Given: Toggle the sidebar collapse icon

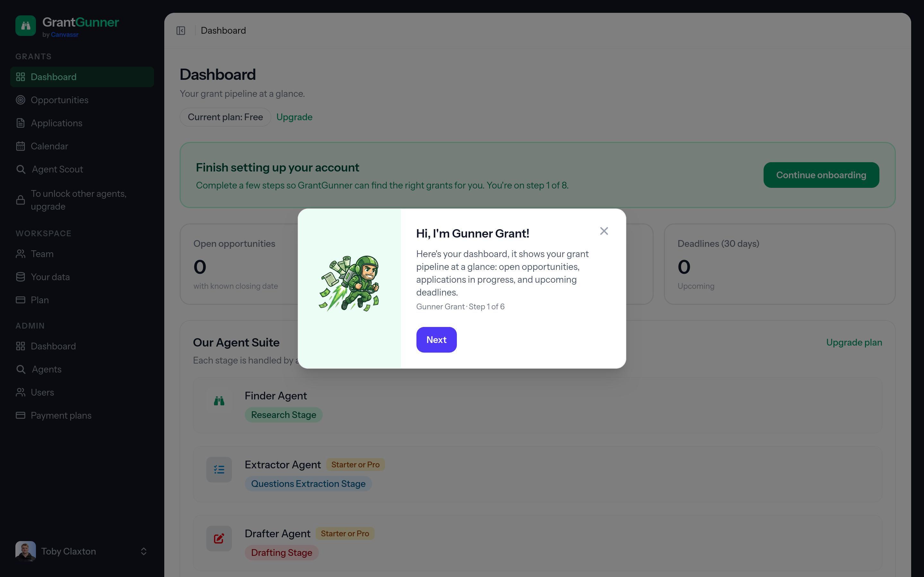Looking at the screenshot, I should pyautogui.click(x=181, y=30).
